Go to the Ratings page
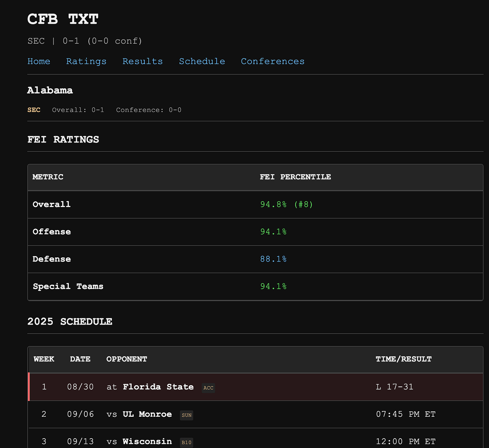This screenshot has height=448, width=489. point(86,61)
